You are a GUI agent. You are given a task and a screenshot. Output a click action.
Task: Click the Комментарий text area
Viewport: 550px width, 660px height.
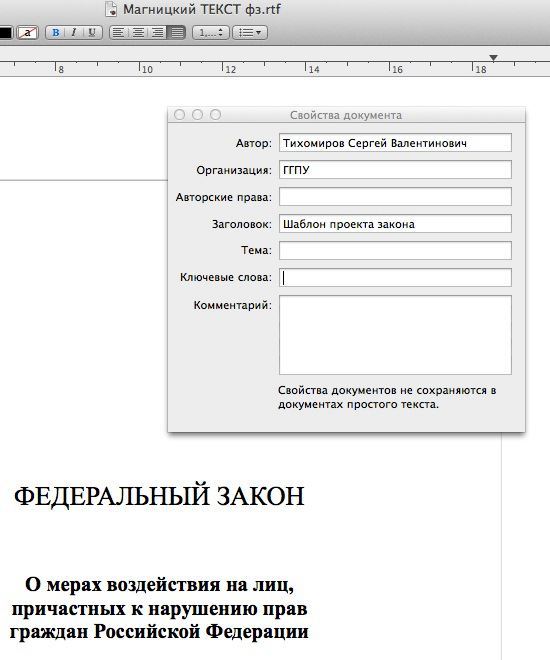[x=395, y=335]
